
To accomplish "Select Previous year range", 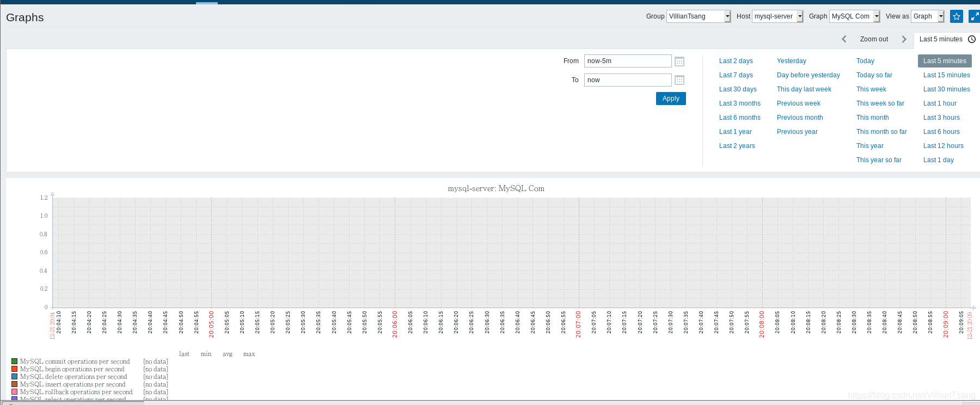I will coord(797,132).
